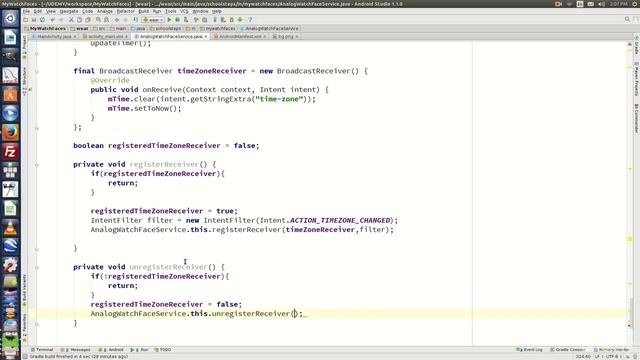Click the Synchronize toolbar icon
The width and height of the screenshot is (640, 360).
pos(42,20)
